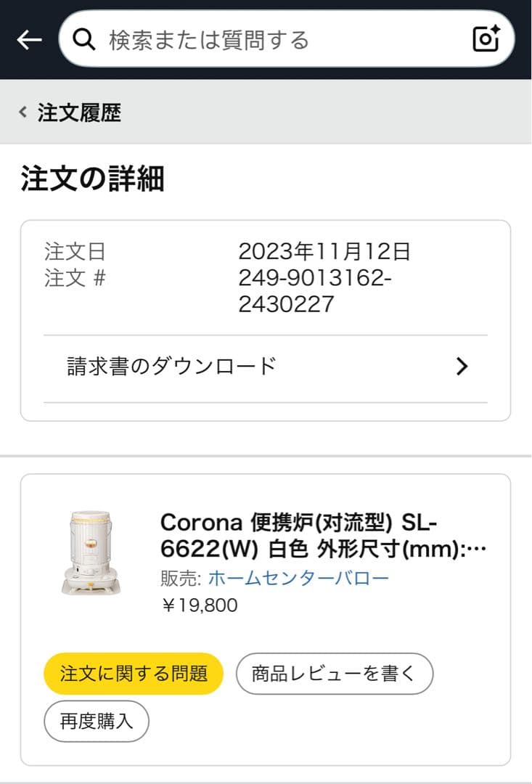Click the magnifier search icon
The height and width of the screenshot is (784, 532).
[x=85, y=40]
